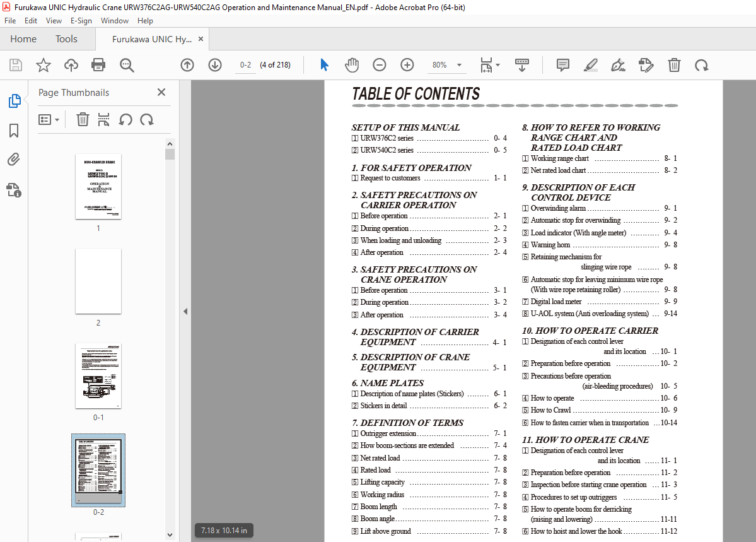Close the Furukawa UNIC document tab
Viewport: 756px width, 542px height.
click(x=201, y=38)
